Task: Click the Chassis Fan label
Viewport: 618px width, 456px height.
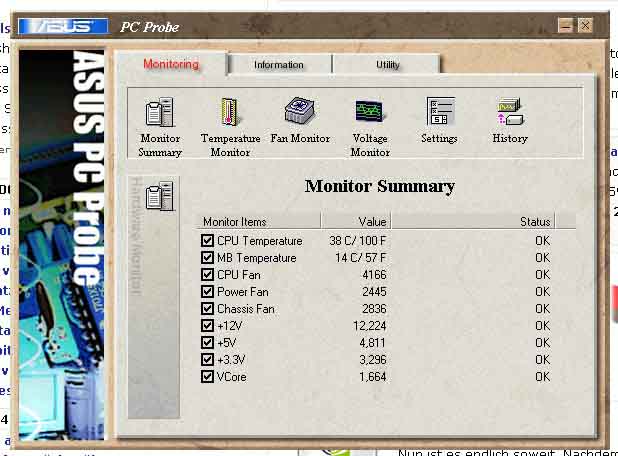Action: 246,309
